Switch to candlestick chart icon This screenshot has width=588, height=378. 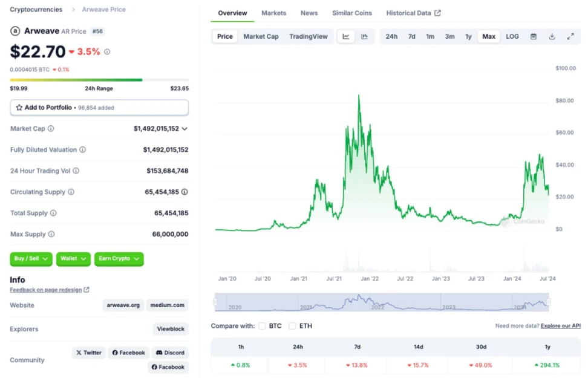click(x=364, y=36)
